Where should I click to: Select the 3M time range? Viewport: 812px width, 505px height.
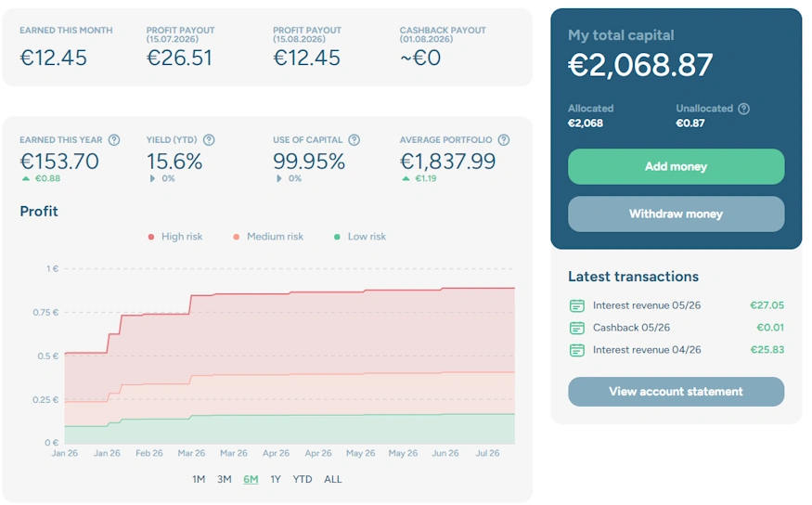point(225,479)
